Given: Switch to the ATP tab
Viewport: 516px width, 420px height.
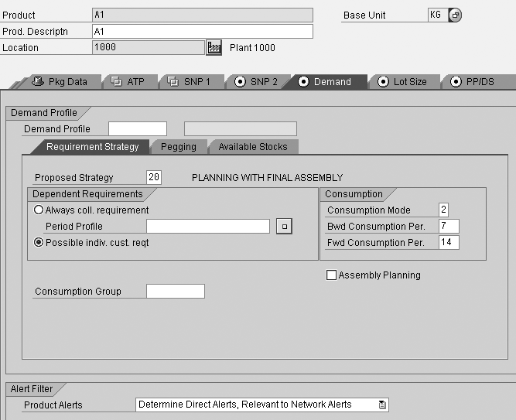Looking at the screenshot, I should 129,82.
